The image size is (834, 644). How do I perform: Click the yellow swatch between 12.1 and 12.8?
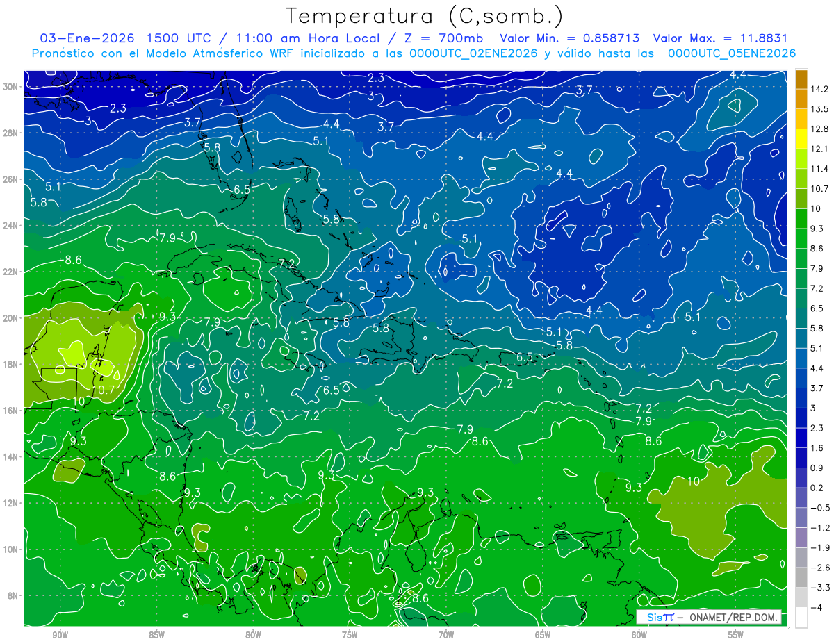pyautogui.click(x=801, y=139)
